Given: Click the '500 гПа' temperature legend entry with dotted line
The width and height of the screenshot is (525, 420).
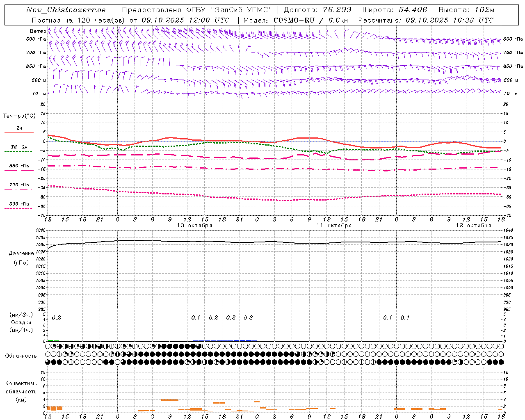Looking at the screenshot, I should (19, 204).
